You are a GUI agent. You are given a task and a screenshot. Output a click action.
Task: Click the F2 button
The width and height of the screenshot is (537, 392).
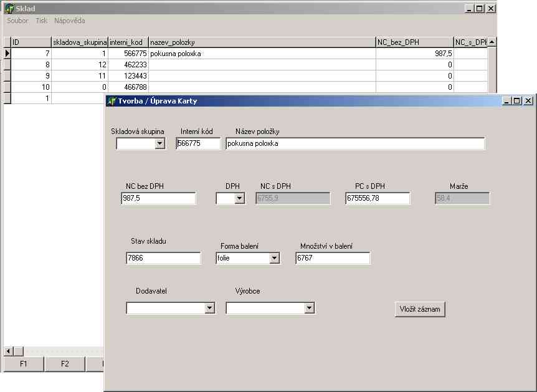click(65, 364)
